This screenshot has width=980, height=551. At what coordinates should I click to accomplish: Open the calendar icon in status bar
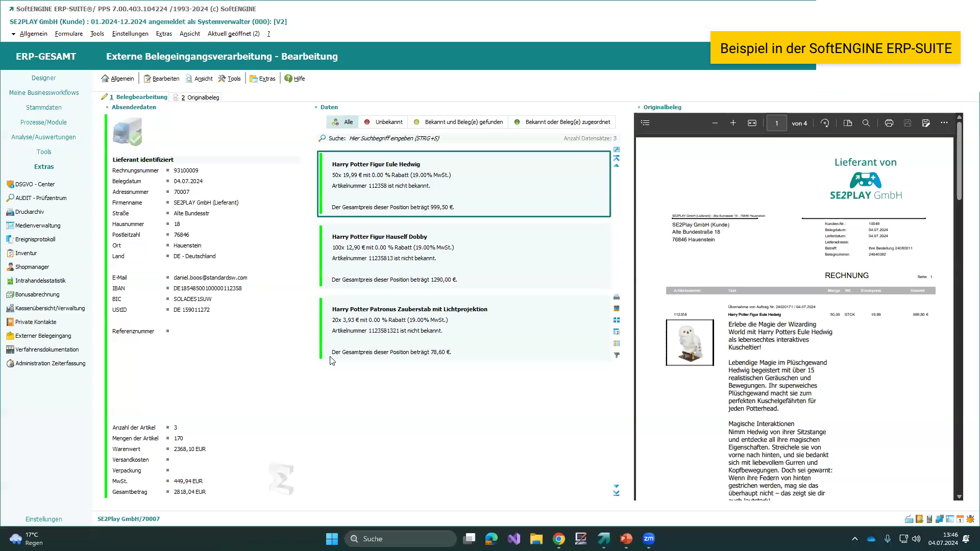tap(960, 519)
